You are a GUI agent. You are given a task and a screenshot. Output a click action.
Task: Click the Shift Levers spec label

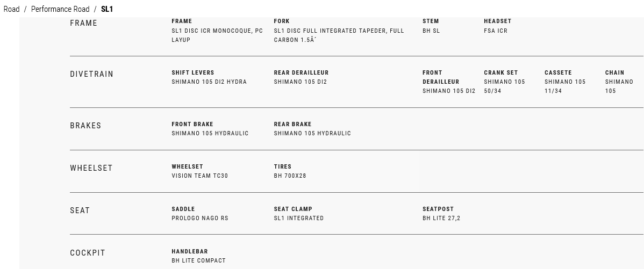[x=193, y=72]
